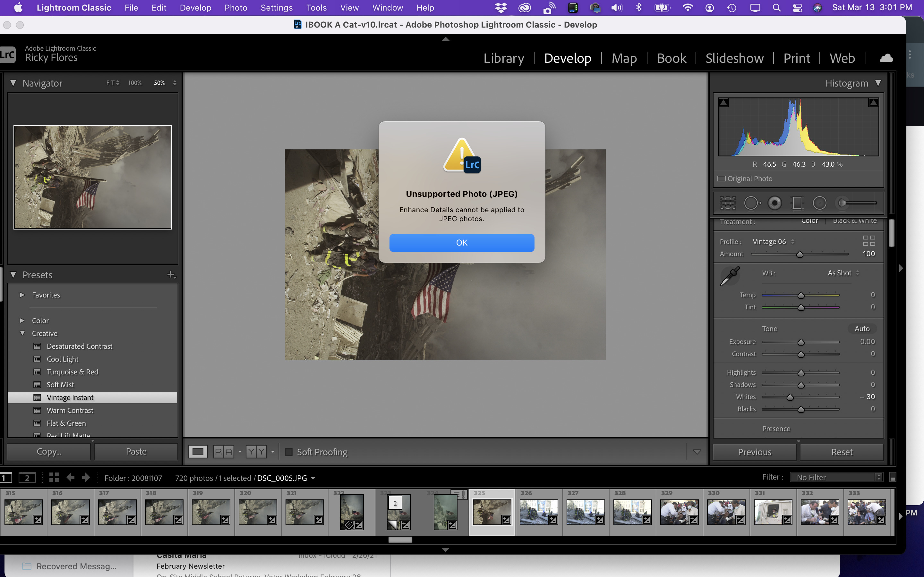
Task: Click the Whites slider handle
Action: [790, 397]
